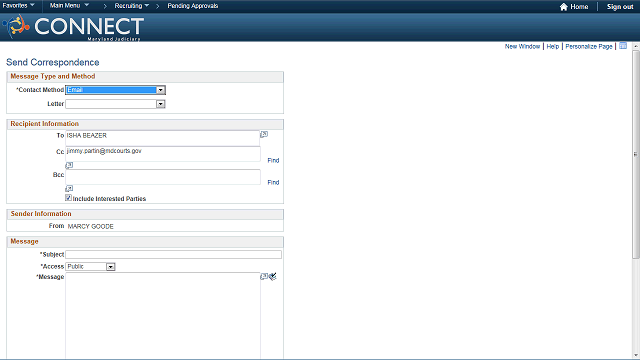Screen dimensions: 640x360
Task: Click into the To recipient field
Action: click(x=162, y=138)
